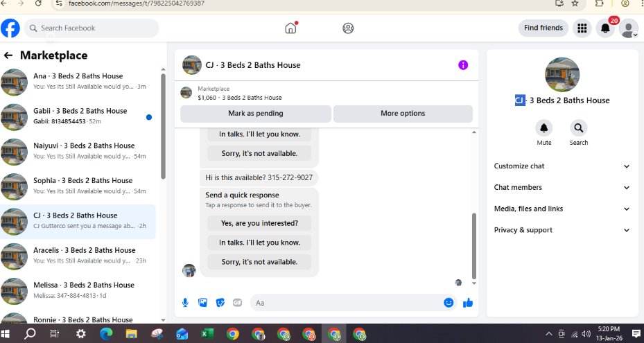Open conversation information purple icon
This screenshot has height=343, width=644.
click(x=463, y=65)
